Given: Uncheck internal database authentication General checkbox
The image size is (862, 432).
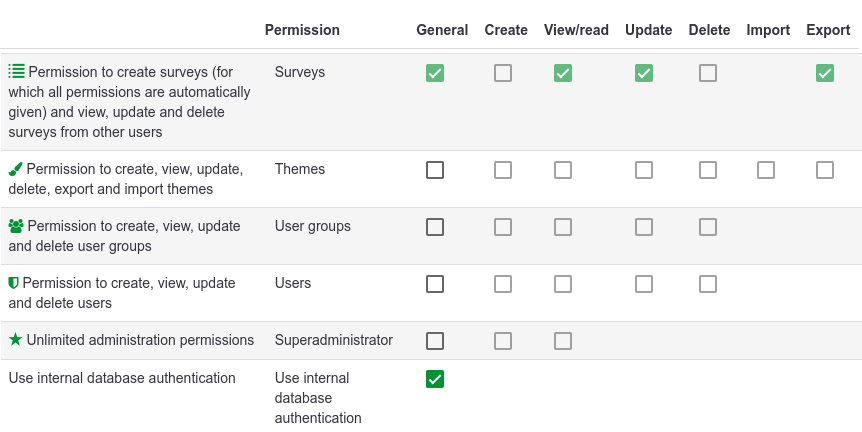Looking at the screenshot, I should pyautogui.click(x=435, y=379).
